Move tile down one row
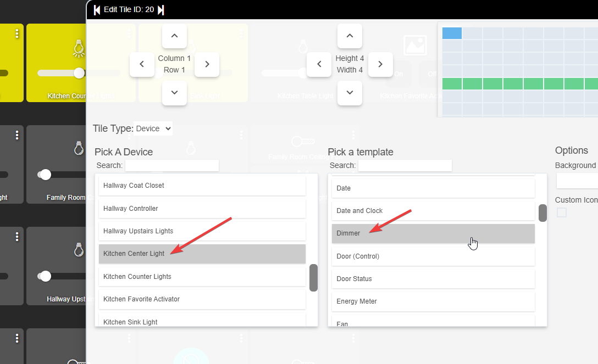This screenshot has height=364, width=598. pos(174,93)
